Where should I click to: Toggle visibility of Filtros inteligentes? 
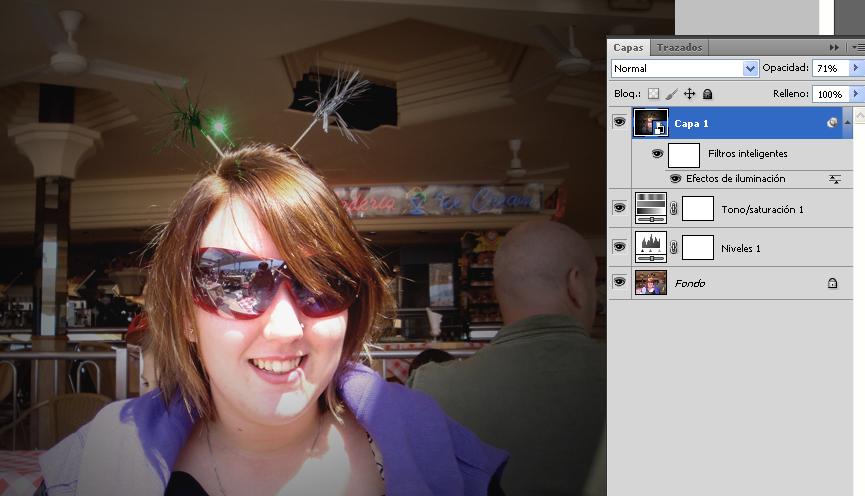pos(657,154)
